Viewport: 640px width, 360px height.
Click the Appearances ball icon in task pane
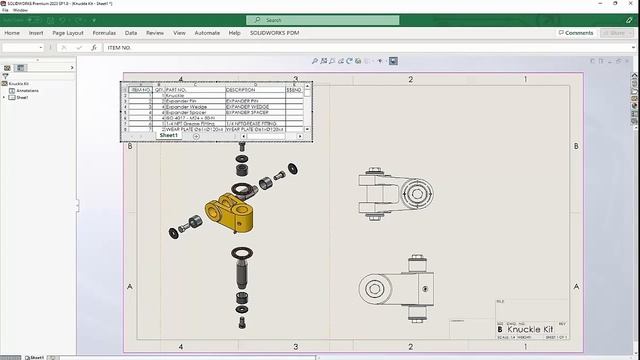(x=634, y=106)
